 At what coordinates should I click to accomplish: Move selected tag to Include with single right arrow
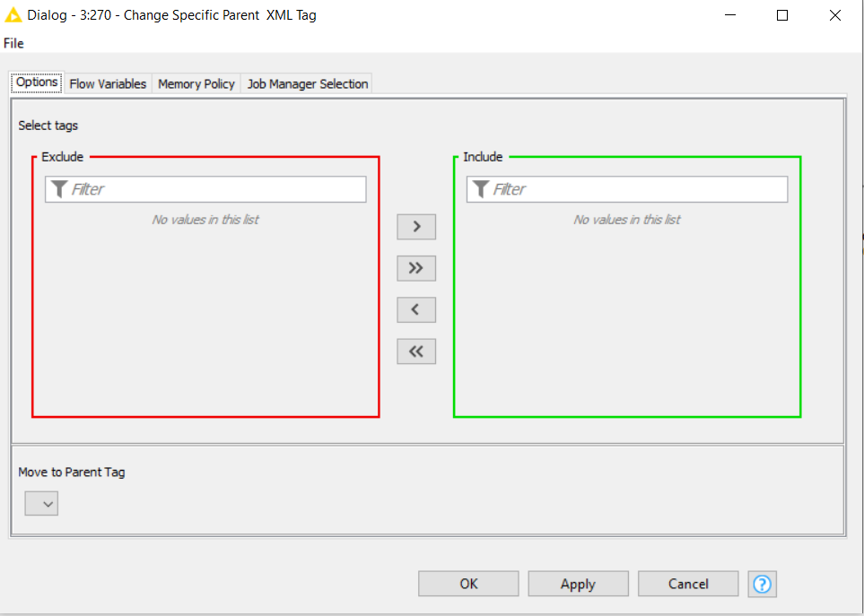[x=416, y=227]
